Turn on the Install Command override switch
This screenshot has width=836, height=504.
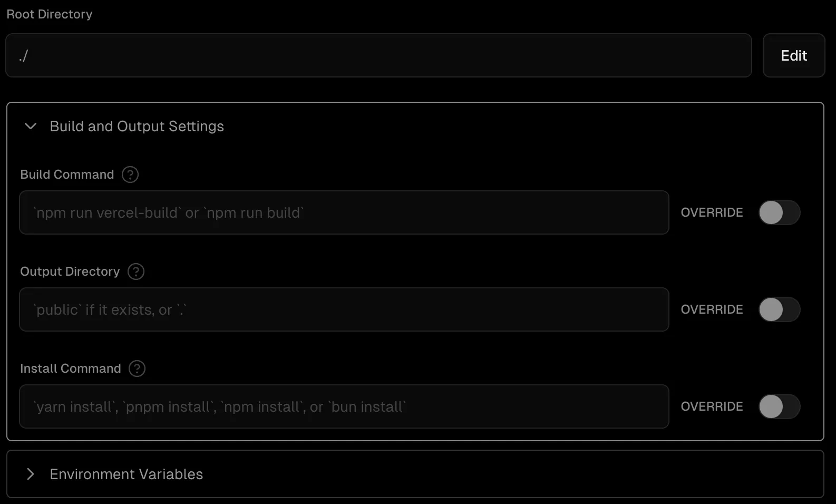coord(780,406)
